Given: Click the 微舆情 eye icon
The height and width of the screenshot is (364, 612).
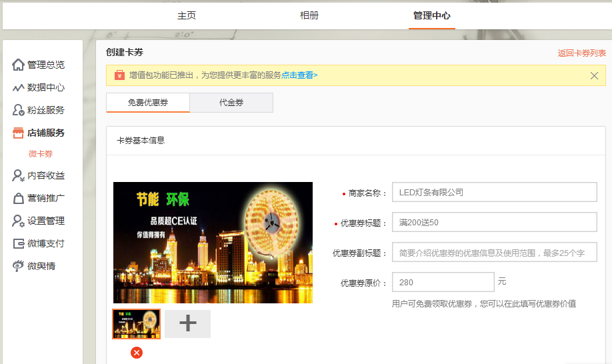Looking at the screenshot, I should pyautogui.click(x=19, y=266).
